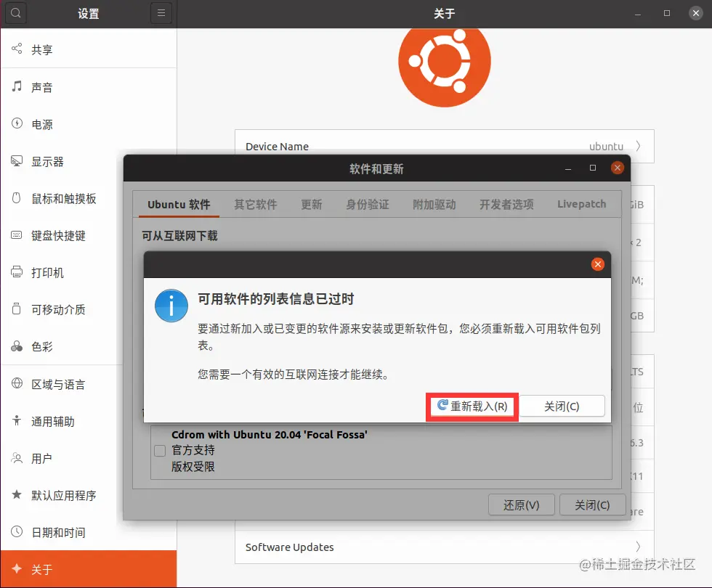Image resolution: width=712 pixels, height=588 pixels.
Task: Click 版权受限 text under Cdrom entry
Action: (x=193, y=466)
